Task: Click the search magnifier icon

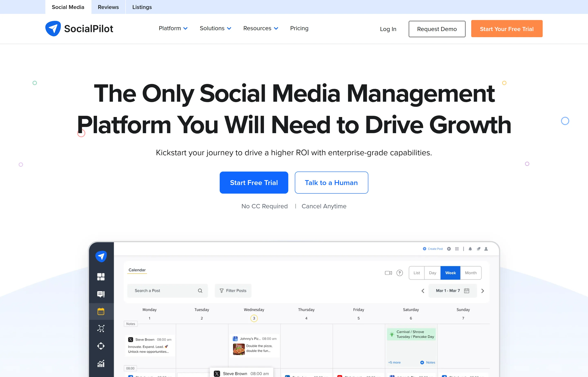Action: (x=200, y=291)
